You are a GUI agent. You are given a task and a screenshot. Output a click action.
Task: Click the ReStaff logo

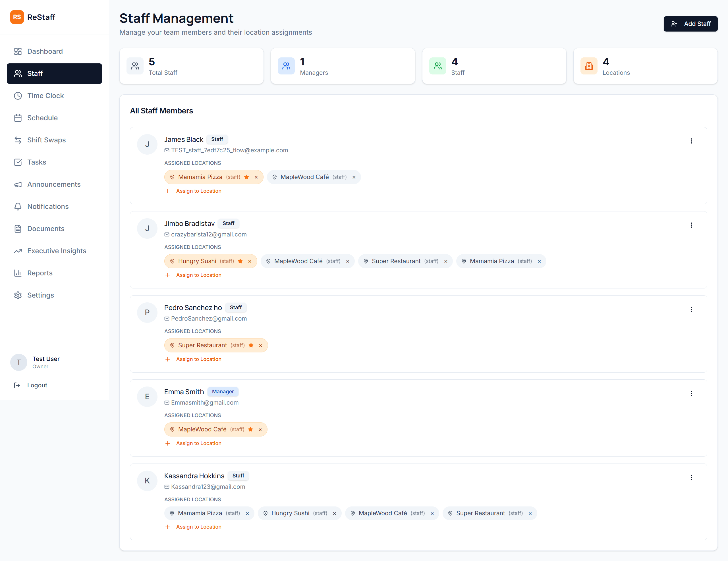33,17
